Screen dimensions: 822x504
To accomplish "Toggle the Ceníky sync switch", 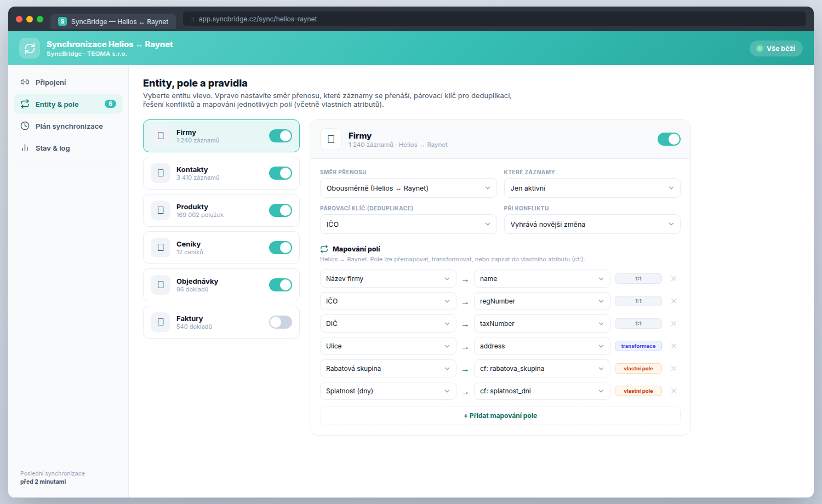I will 281,248.
